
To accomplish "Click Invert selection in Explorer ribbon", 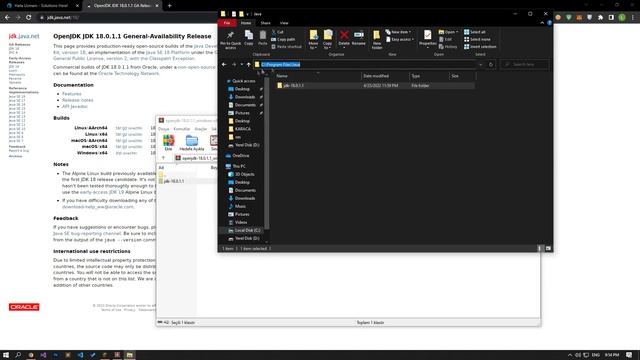I will coord(480,47).
